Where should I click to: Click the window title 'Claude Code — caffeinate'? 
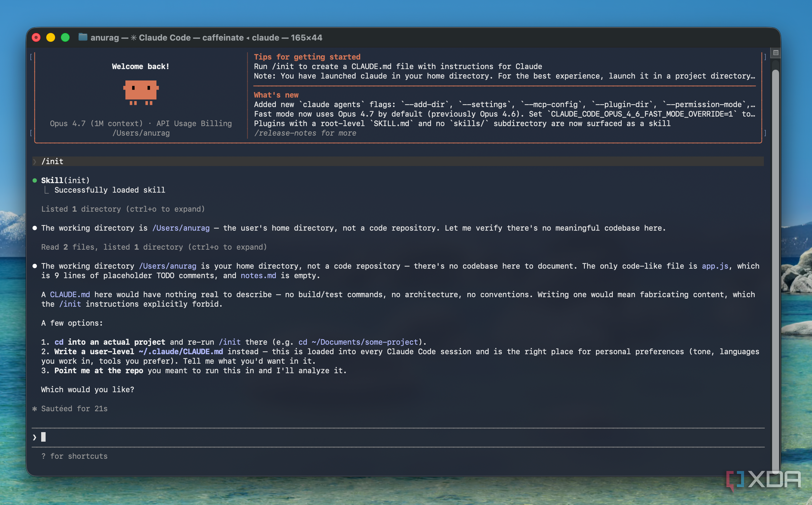(191, 37)
